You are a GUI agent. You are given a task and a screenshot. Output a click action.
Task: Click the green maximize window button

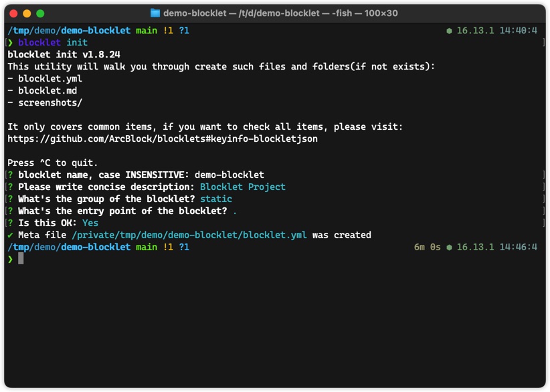point(40,13)
